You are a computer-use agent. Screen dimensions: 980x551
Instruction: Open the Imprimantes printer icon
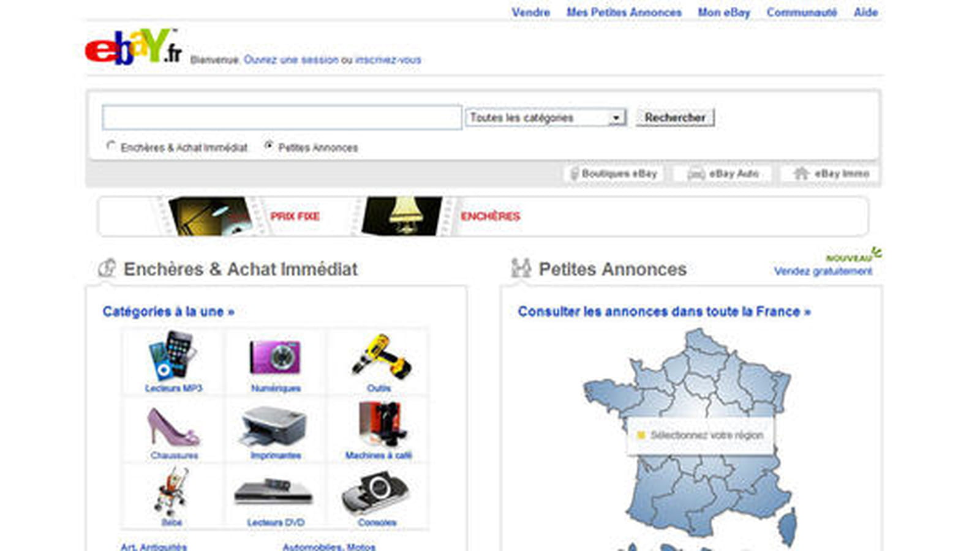274,426
